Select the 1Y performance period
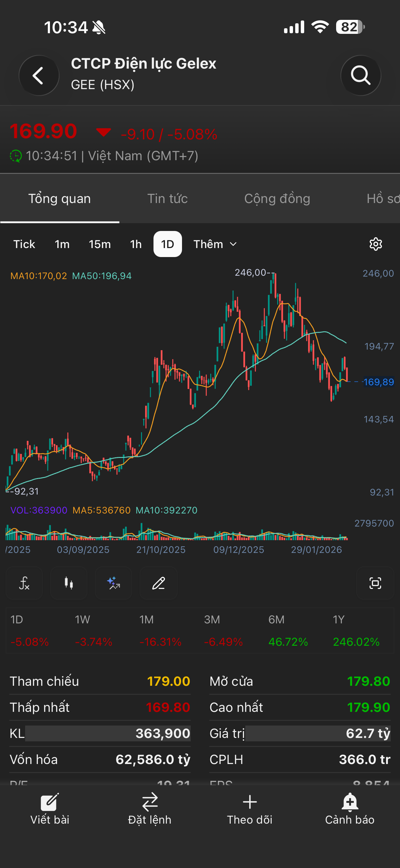The image size is (400, 868). pos(339,619)
